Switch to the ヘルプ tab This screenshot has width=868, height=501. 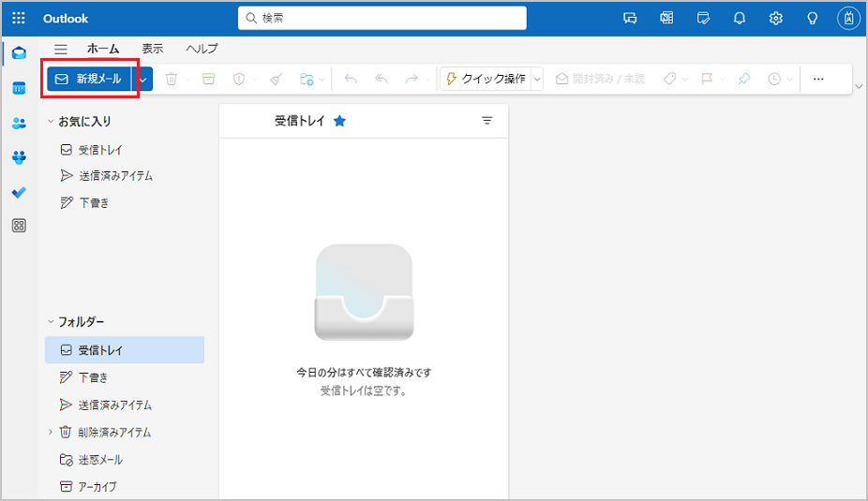[x=202, y=49]
